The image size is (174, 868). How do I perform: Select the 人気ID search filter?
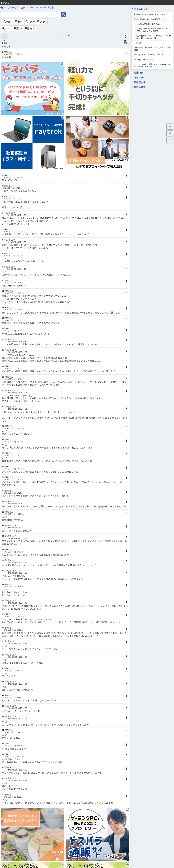[x=30, y=22]
